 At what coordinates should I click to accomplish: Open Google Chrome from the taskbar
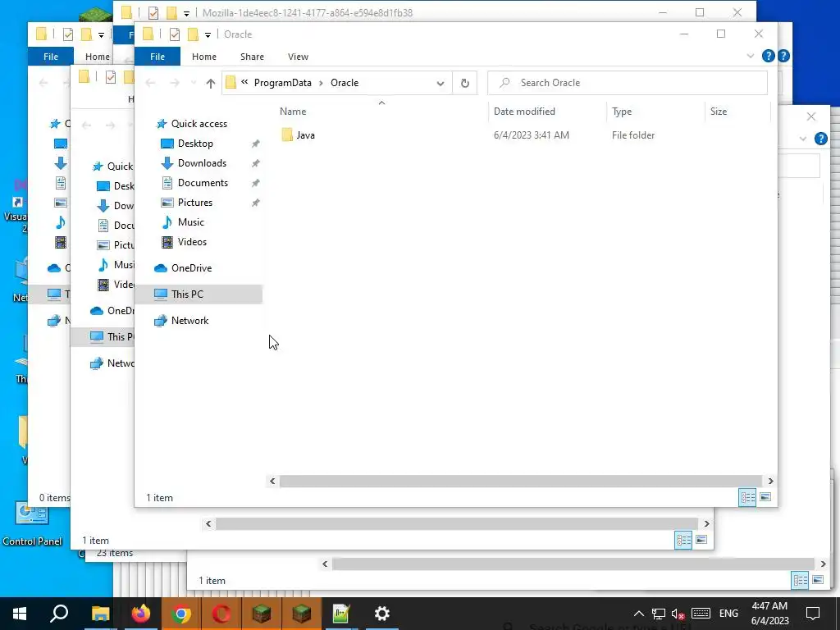(x=181, y=614)
